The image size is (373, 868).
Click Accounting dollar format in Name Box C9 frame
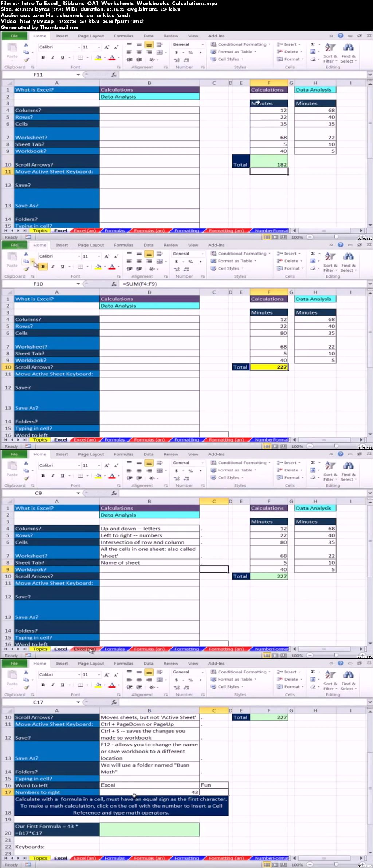coord(176,470)
